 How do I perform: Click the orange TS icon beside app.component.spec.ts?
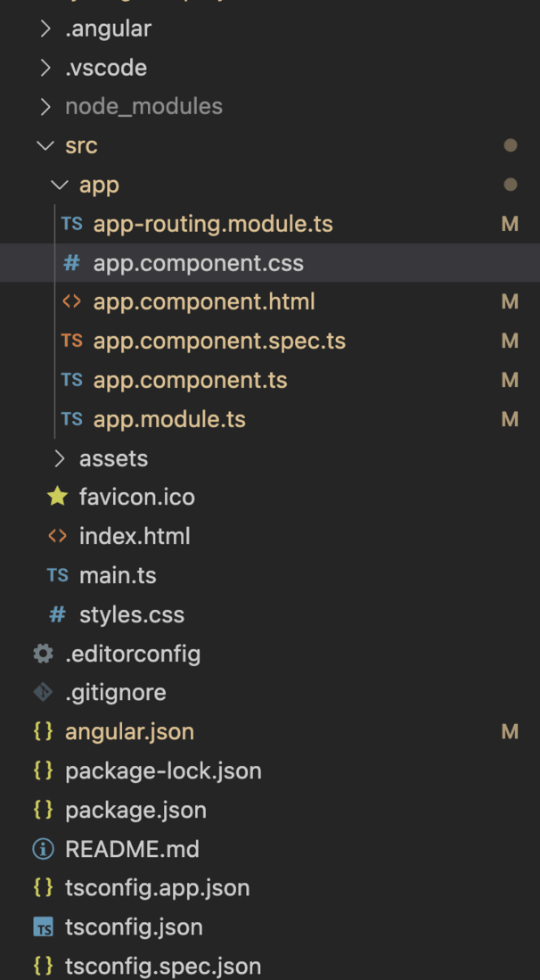(72, 341)
